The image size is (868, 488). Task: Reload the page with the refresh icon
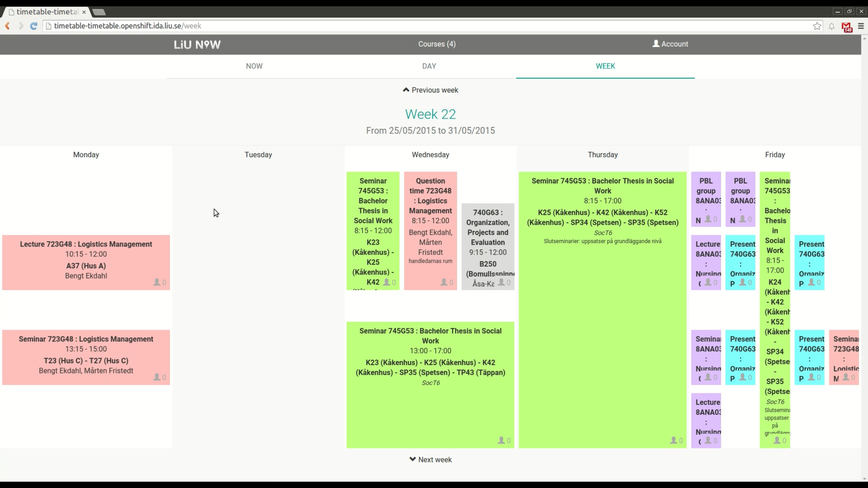34,26
